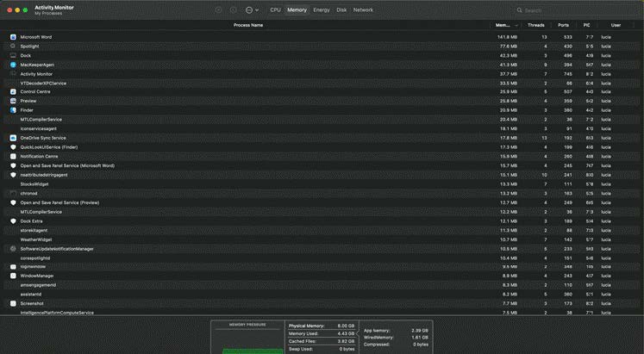Click the QuickLookUIService shield icon
This screenshot has height=354, width=644.
click(x=13, y=146)
